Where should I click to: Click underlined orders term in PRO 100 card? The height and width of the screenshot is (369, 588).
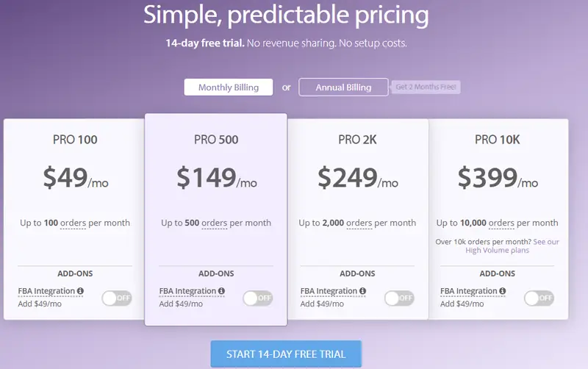[x=73, y=223]
